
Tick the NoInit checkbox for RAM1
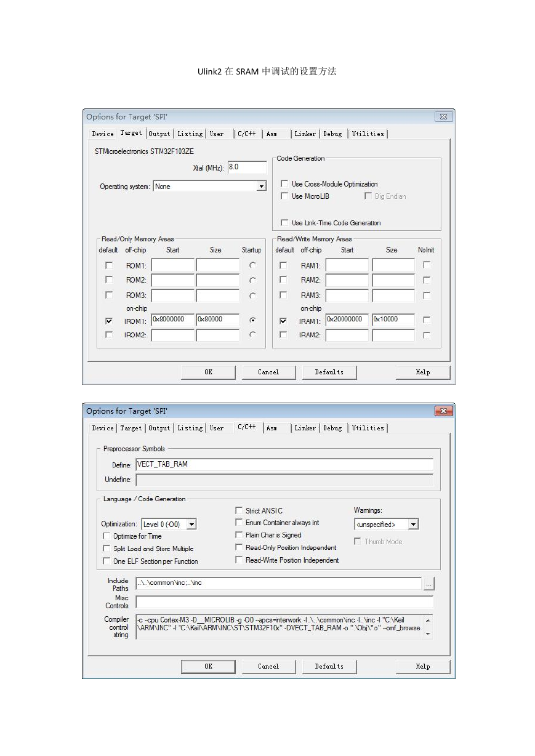[x=427, y=265]
